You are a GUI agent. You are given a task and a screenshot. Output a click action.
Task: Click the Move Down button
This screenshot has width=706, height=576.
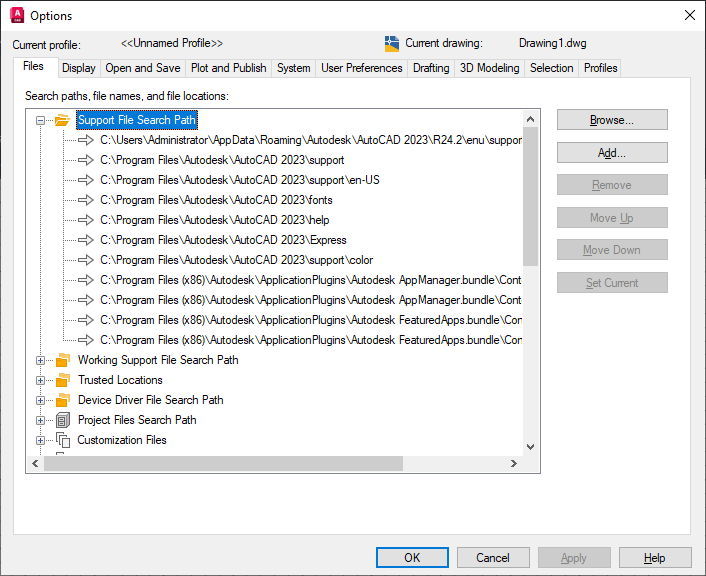click(x=612, y=249)
